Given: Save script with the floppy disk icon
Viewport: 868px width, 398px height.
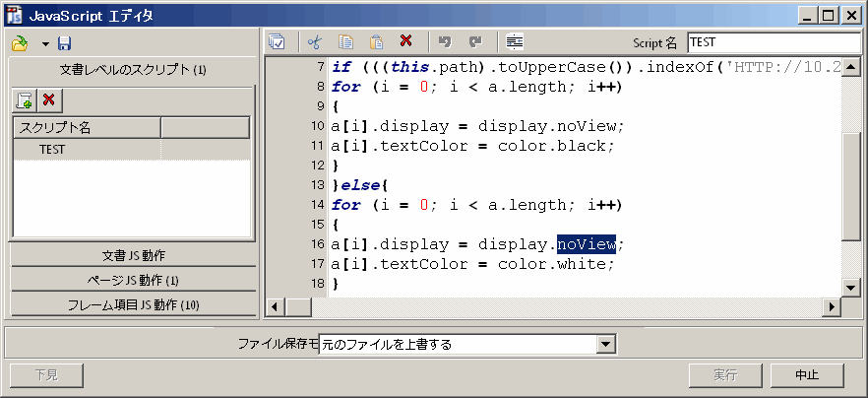Looking at the screenshot, I should click(65, 43).
